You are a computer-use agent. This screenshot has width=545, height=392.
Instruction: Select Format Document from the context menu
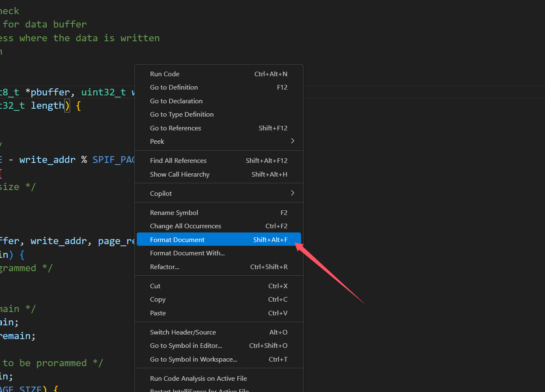[x=177, y=240]
